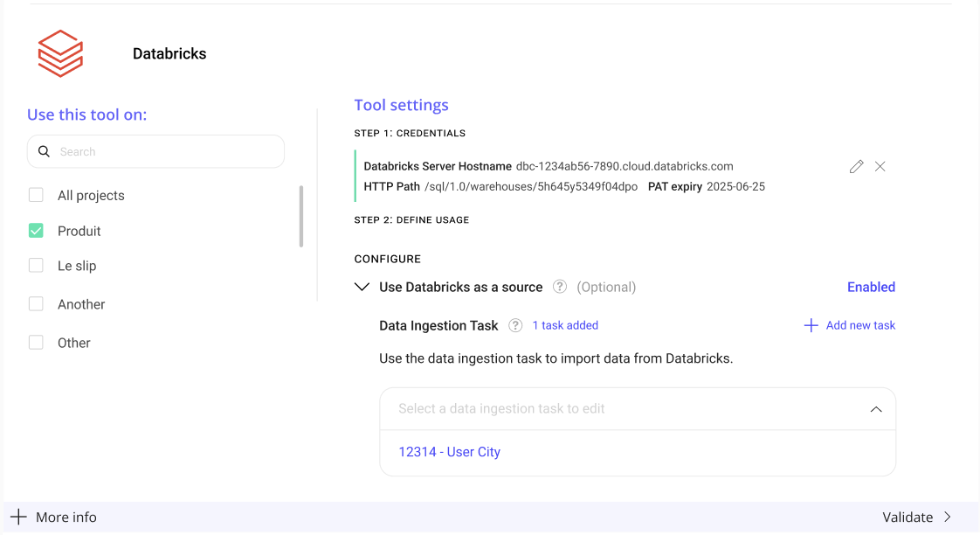Tick the Other project checkbox
The width and height of the screenshot is (980, 535).
(36, 343)
